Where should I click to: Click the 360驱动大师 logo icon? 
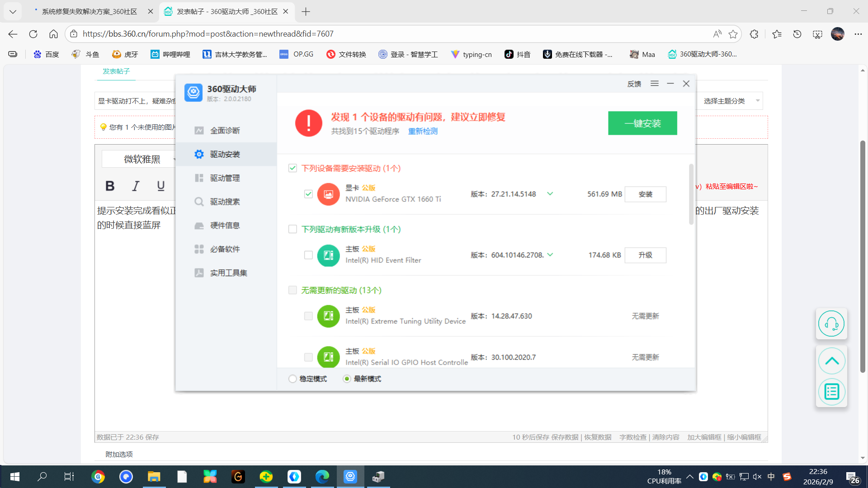pyautogui.click(x=193, y=93)
